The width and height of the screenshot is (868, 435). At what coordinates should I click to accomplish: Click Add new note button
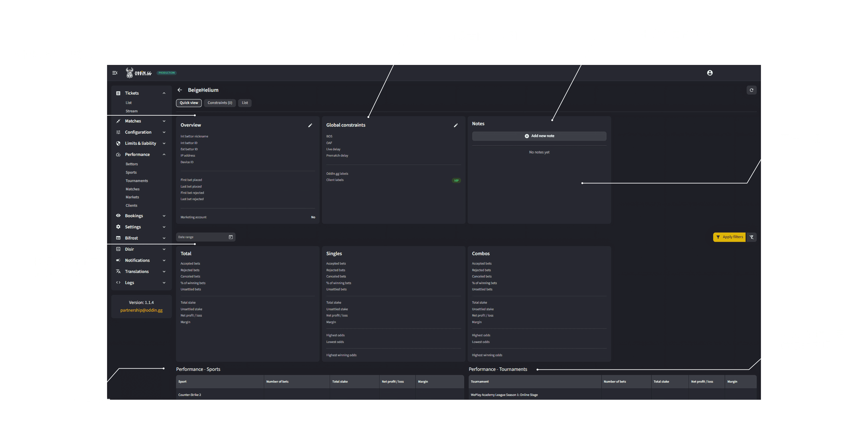539,136
